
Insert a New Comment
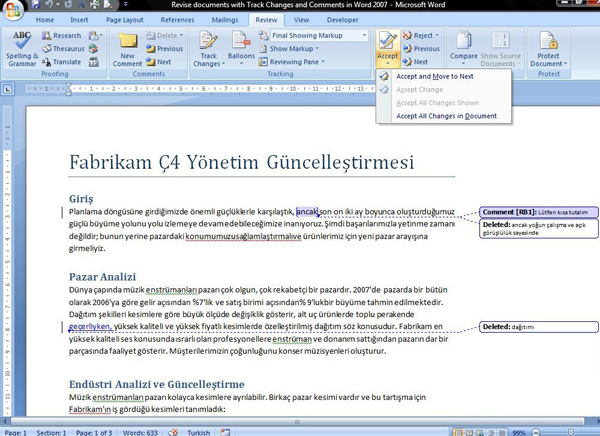127,50
